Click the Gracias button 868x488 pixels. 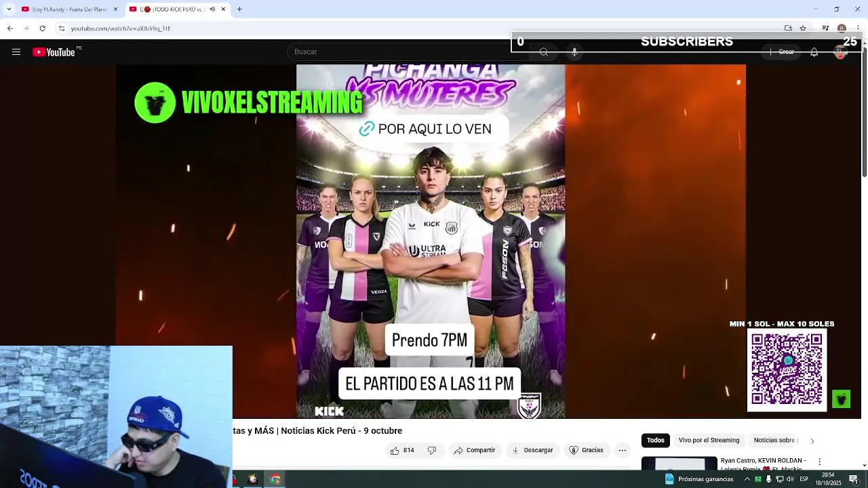click(586, 450)
